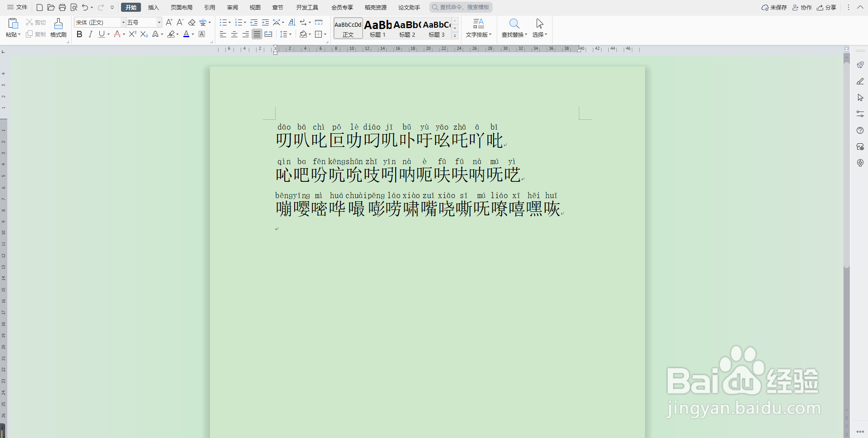
Task: Click the Select cursor icon
Action: (x=539, y=24)
